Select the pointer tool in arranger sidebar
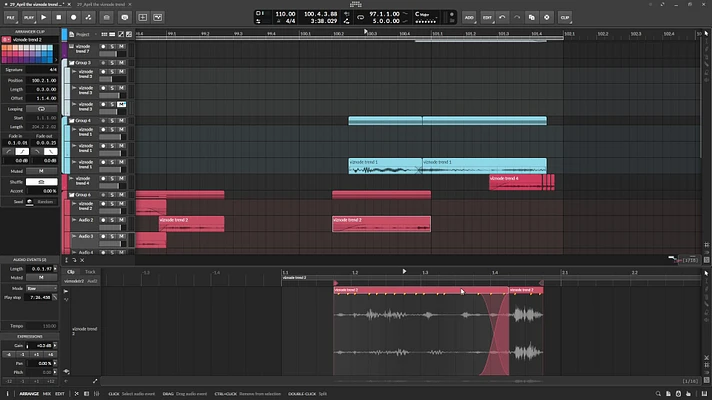Screen dimensions: 712x400 pos(706,34)
